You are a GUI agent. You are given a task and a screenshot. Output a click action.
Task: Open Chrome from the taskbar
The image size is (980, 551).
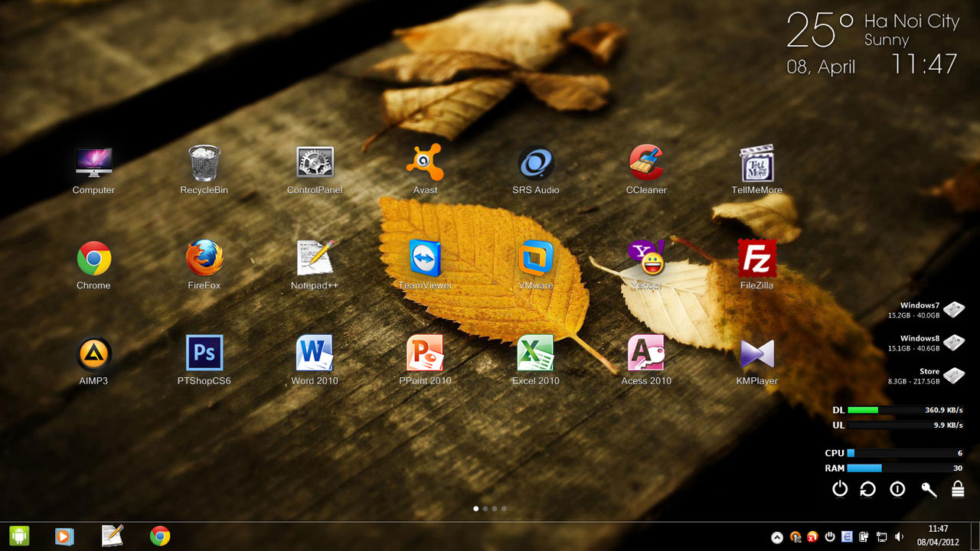pyautogui.click(x=158, y=536)
